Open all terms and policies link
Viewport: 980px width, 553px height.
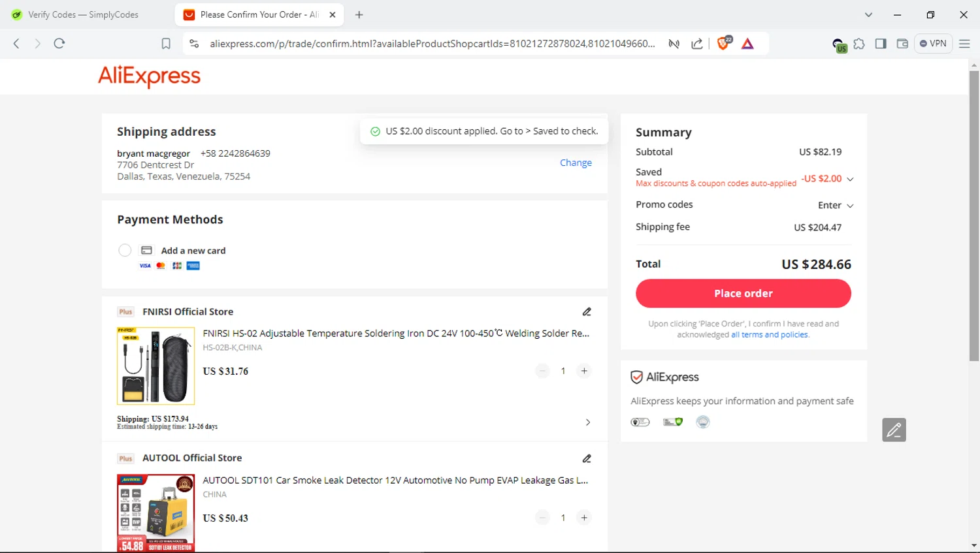click(x=770, y=335)
